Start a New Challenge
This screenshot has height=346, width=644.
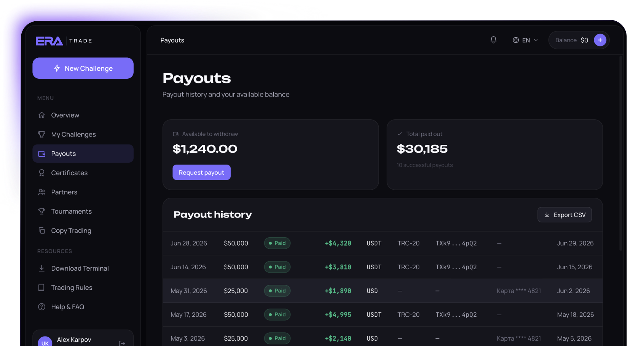[x=83, y=68]
